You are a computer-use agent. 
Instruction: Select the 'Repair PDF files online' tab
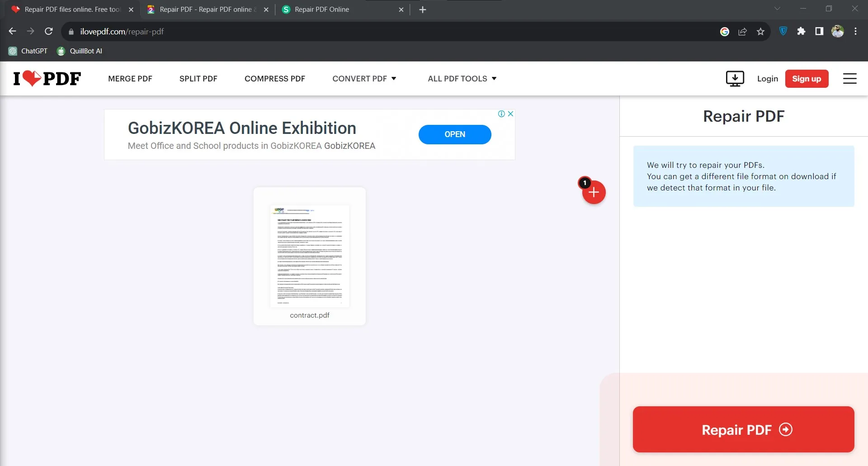72,10
